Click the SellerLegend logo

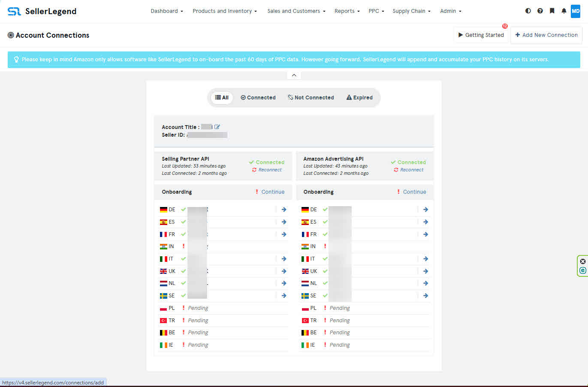(42, 11)
